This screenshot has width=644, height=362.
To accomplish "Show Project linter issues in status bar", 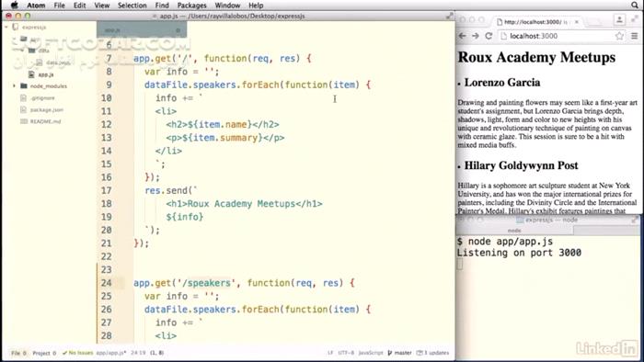I will tap(44, 353).
